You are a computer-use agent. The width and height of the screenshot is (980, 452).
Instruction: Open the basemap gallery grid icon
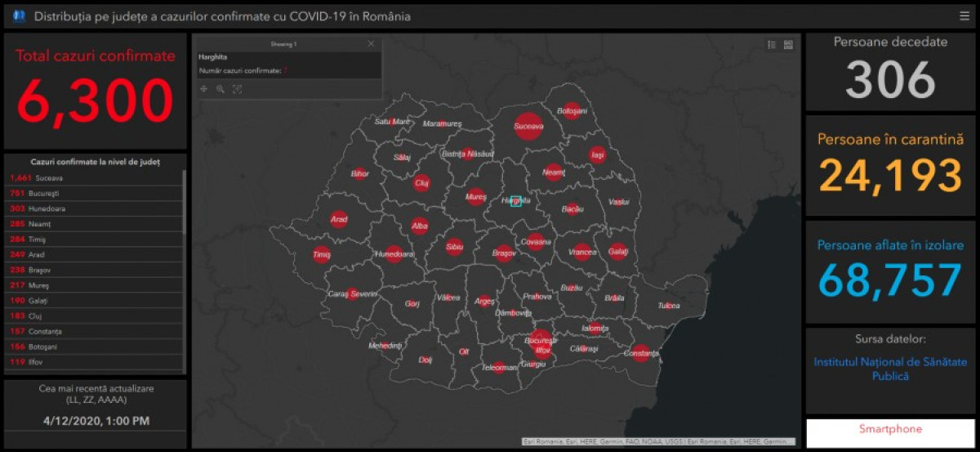(788, 45)
